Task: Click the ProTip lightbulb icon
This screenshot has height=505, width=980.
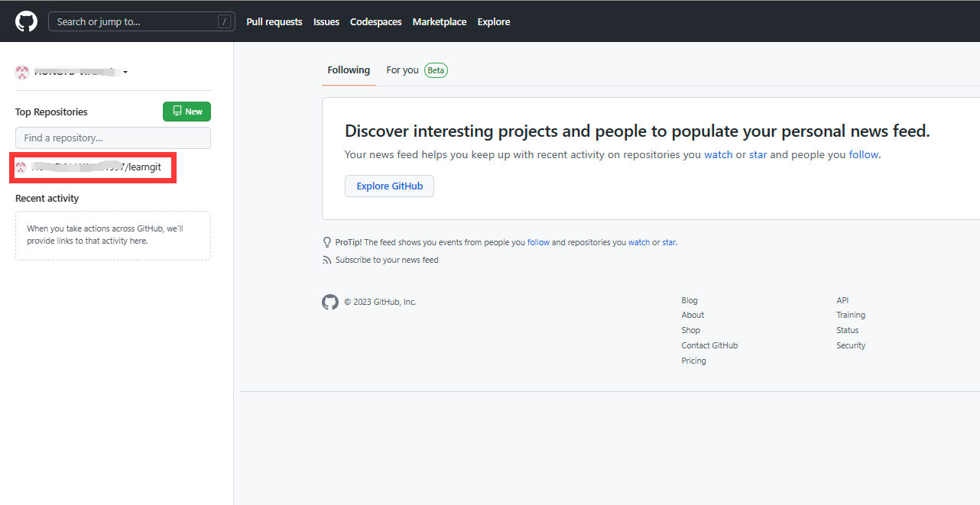Action: coord(327,242)
